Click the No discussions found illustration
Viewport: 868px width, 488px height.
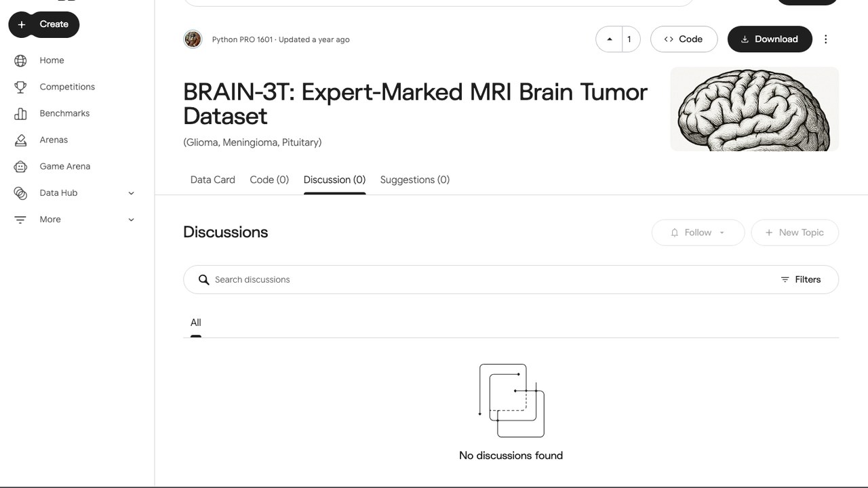click(x=511, y=401)
